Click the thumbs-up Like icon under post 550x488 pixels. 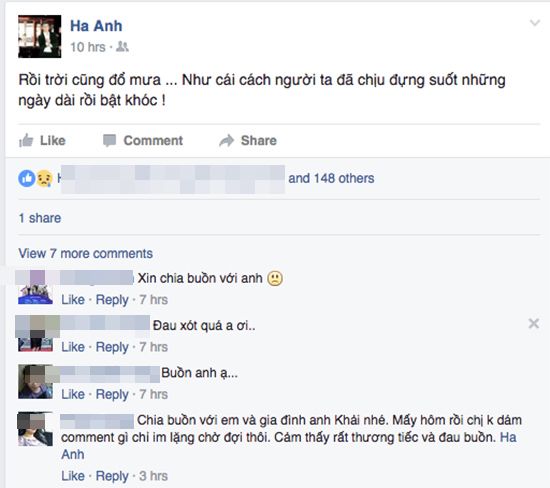pyautogui.click(x=26, y=141)
